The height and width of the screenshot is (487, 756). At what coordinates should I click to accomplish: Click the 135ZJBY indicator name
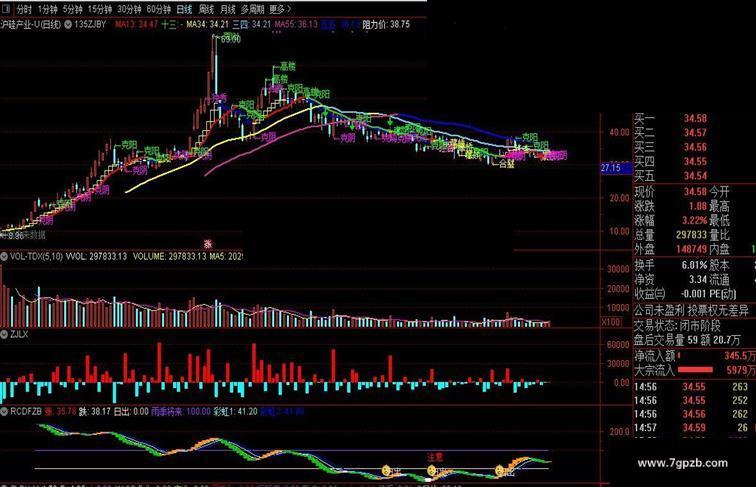90,24
